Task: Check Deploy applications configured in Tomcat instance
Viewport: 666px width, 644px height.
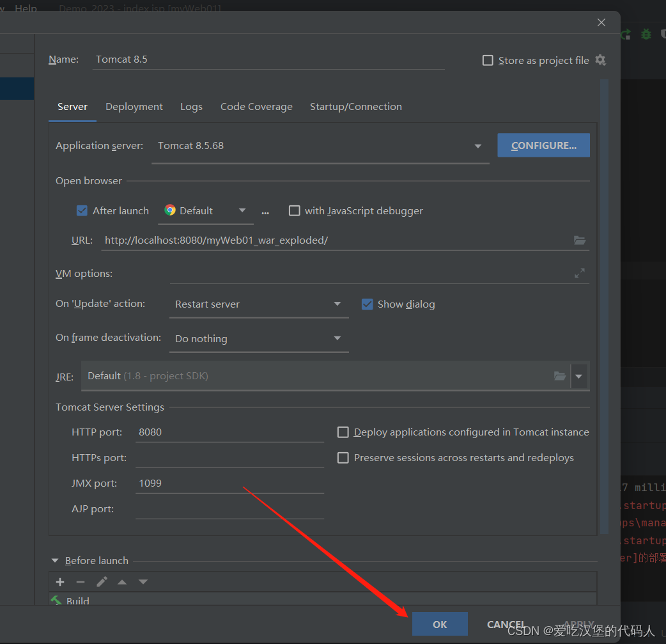Action: click(x=343, y=432)
